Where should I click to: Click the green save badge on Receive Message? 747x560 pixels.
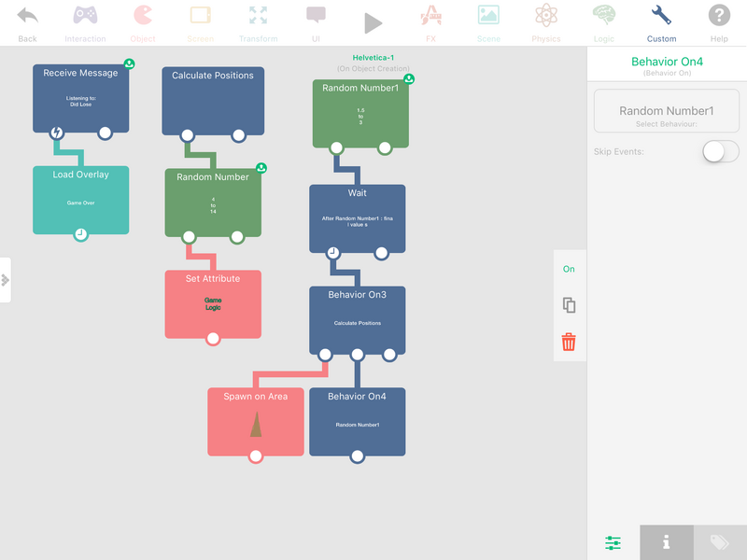click(129, 63)
